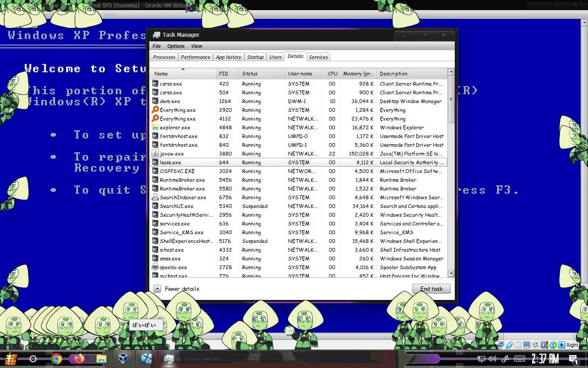
Task: Open the Options menu
Action: 176,46
